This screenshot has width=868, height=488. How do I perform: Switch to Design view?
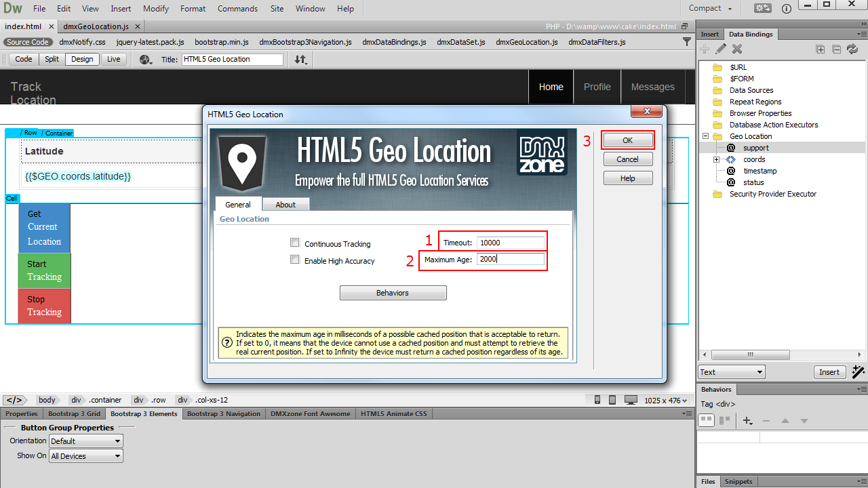coord(82,59)
